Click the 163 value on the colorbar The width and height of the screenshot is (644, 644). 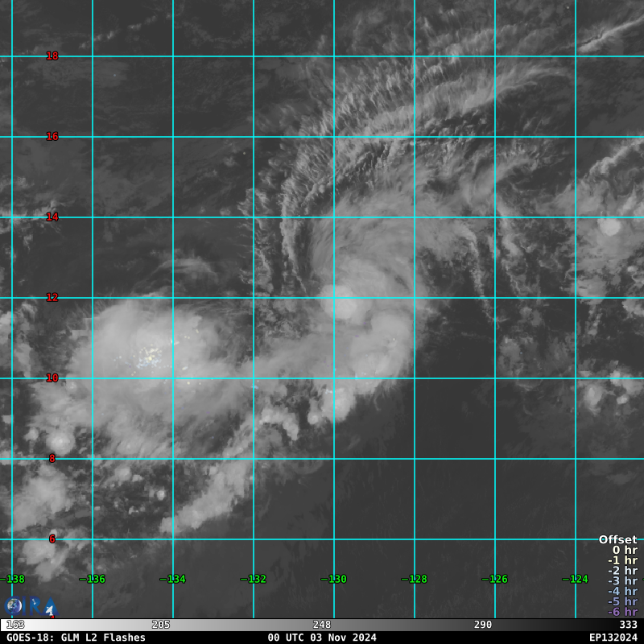[x=15, y=625]
